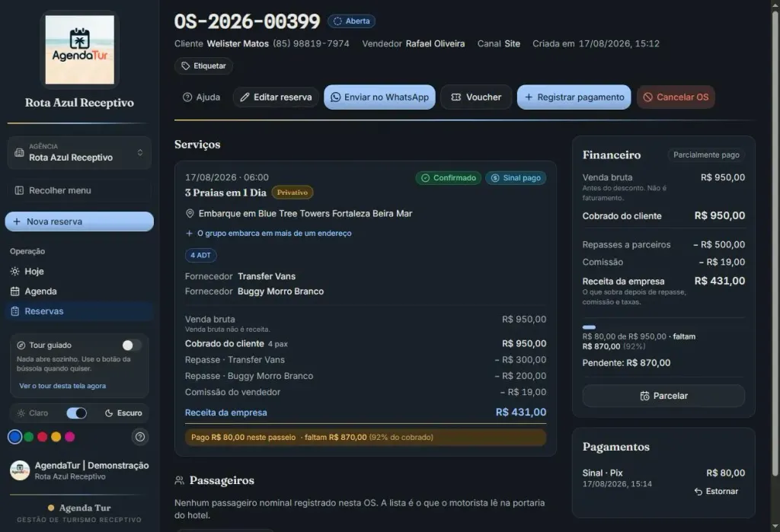Click the sun icon beside Hoje
780x532 pixels.
[x=15, y=272]
